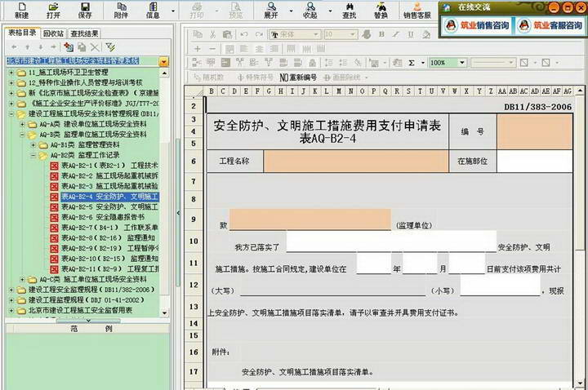Click the left arrow in tree toolbar

[14, 47]
